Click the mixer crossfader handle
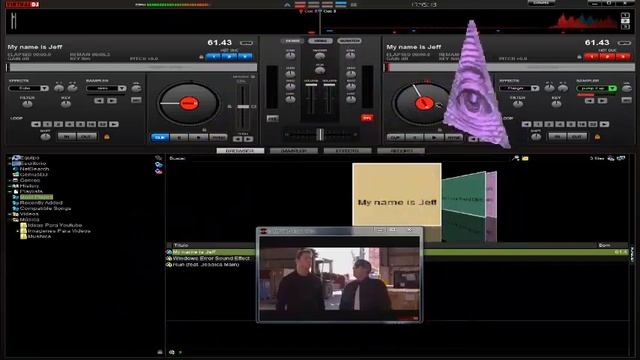 tap(320, 134)
